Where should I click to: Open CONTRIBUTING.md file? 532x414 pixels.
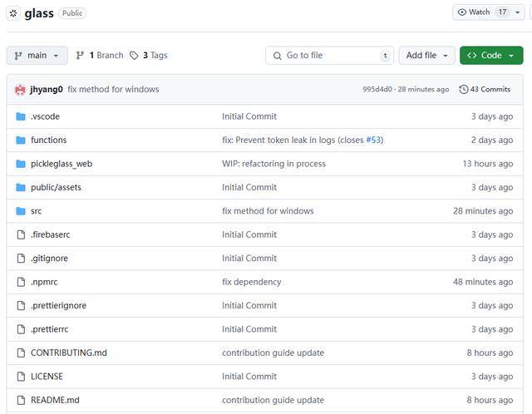(x=68, y=352)
